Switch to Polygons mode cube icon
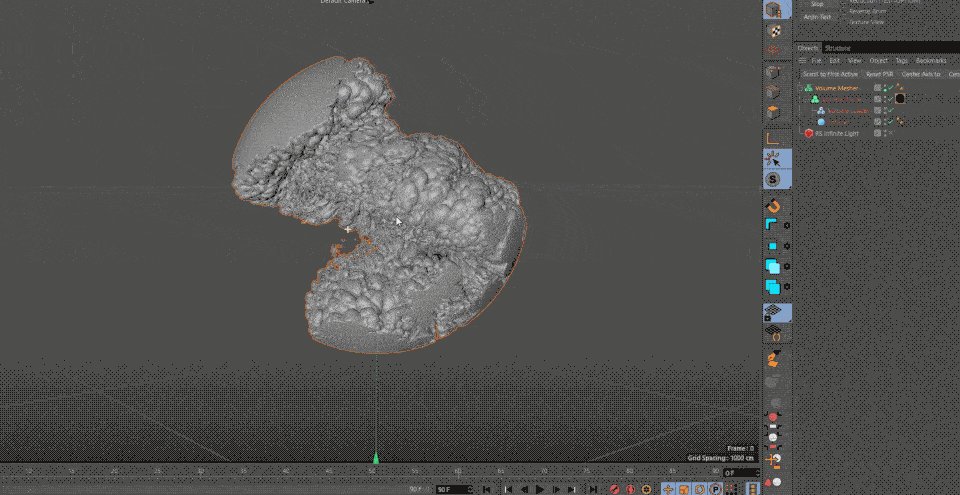Screen dimensions: 960x495 point(773,113)
